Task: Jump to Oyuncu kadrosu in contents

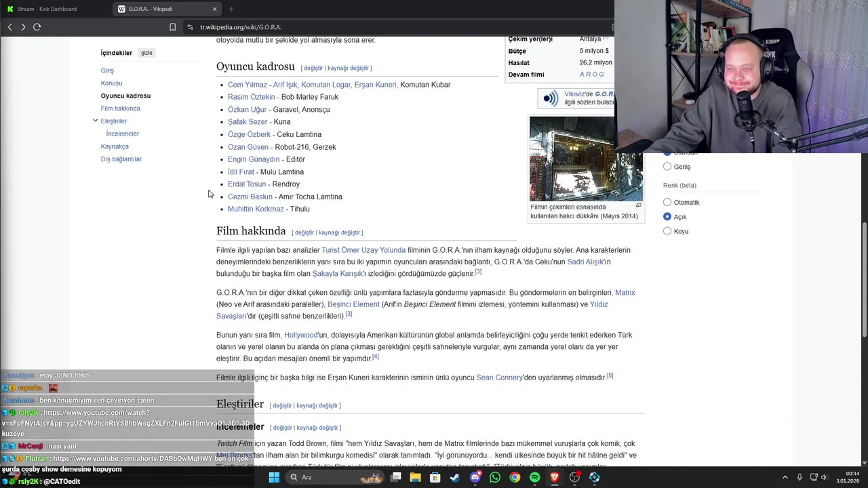Action: (x=125, y=96)
